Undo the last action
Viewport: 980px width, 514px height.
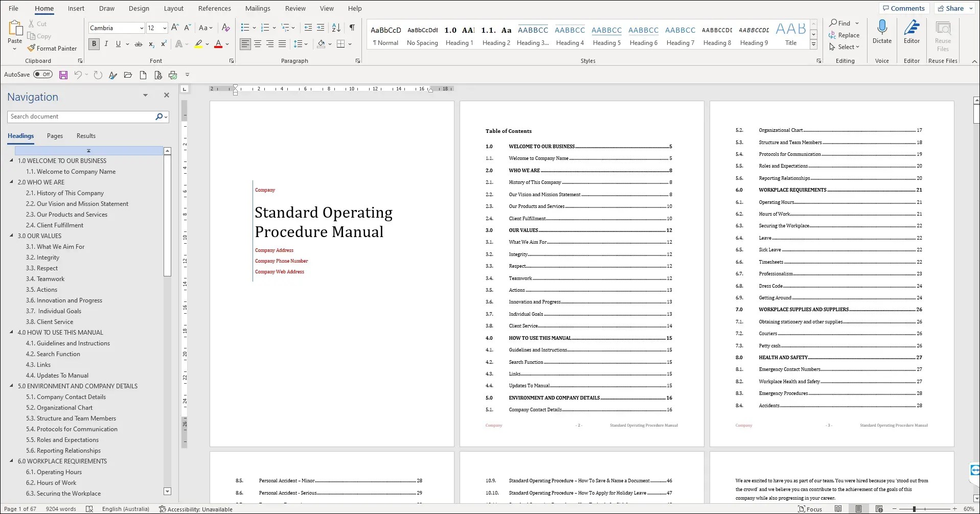tap(77, 75)
